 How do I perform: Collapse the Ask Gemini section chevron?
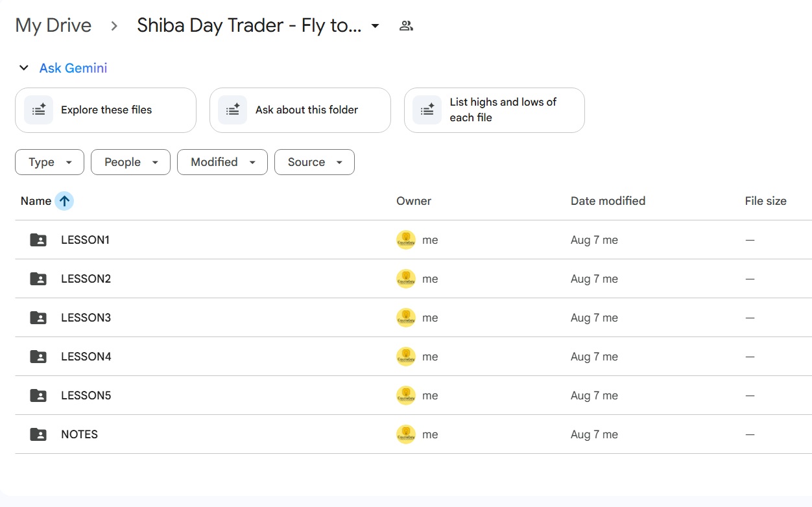pos(24,68)
